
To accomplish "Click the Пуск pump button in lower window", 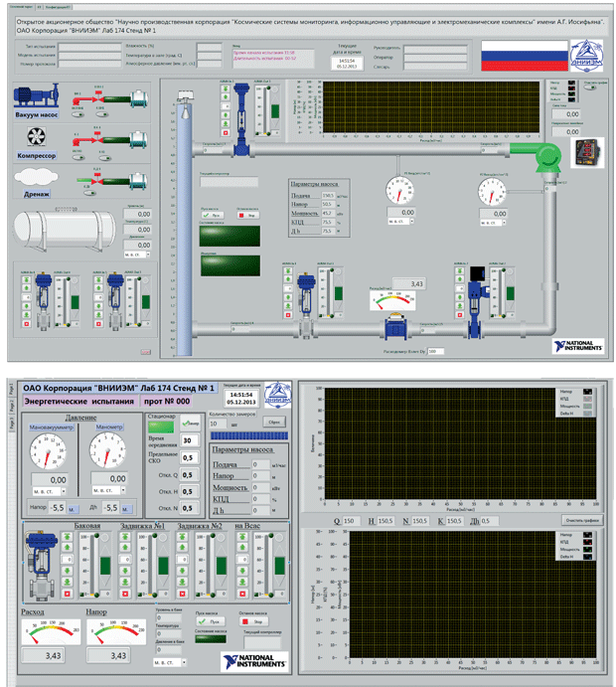I will (211, 621).
